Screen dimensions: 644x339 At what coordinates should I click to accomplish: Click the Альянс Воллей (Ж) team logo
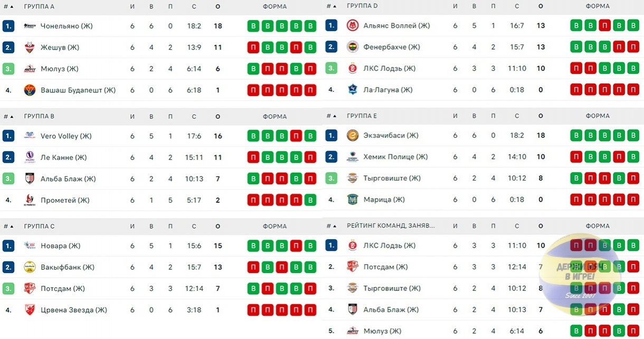(x=352, y=25)
